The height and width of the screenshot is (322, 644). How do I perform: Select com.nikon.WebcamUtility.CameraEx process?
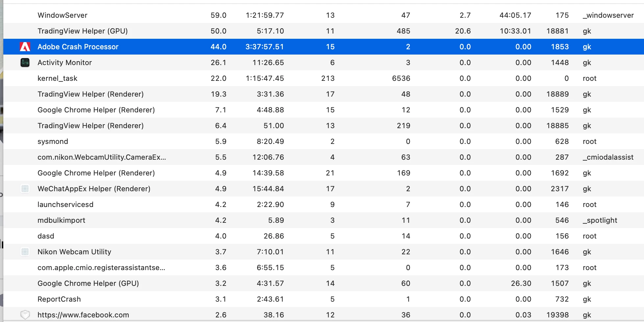[324, 157]
